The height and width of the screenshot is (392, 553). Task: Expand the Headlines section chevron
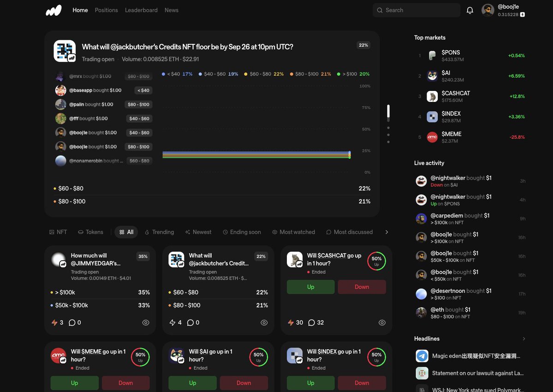[x=524, y=339]
